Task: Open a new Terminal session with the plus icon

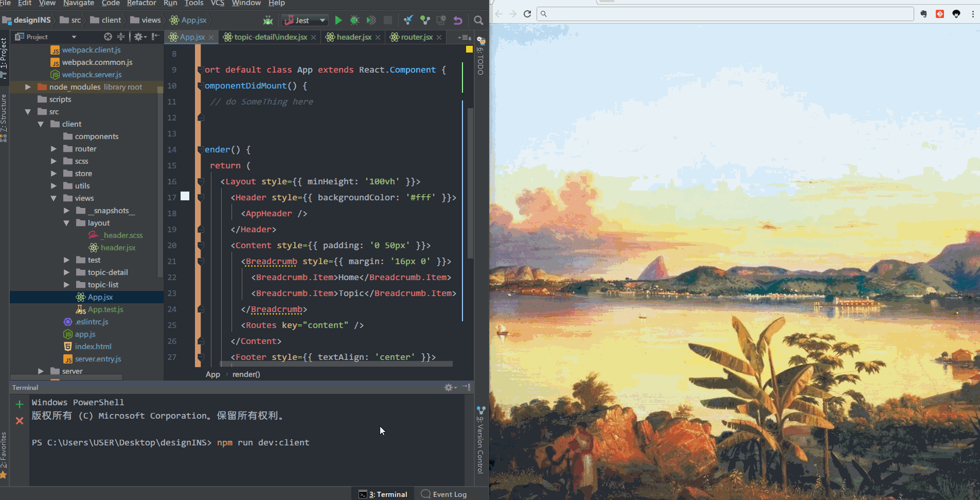Action: click(x=19, y=404)
